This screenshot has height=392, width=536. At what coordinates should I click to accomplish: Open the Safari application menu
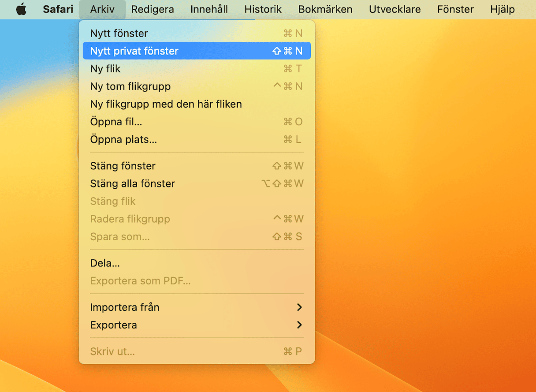pyautogui.click(x=58, y=9)
